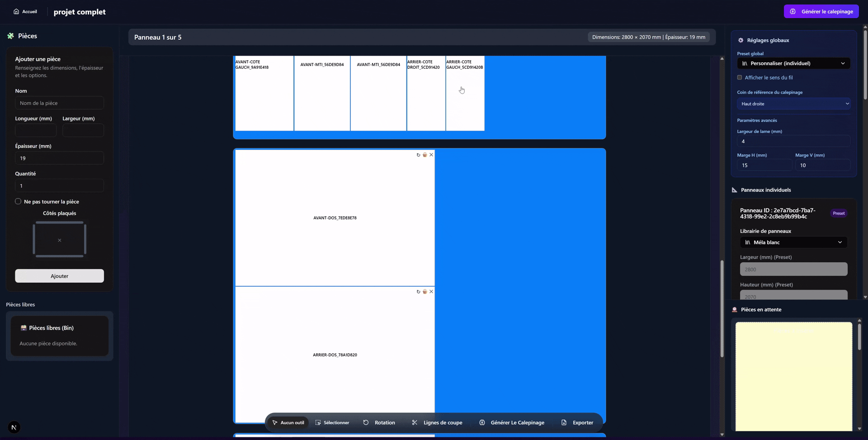This screenshot has width=868, height=440.
Task: Click the Largeur de lame input field
Action: (793, 142)
